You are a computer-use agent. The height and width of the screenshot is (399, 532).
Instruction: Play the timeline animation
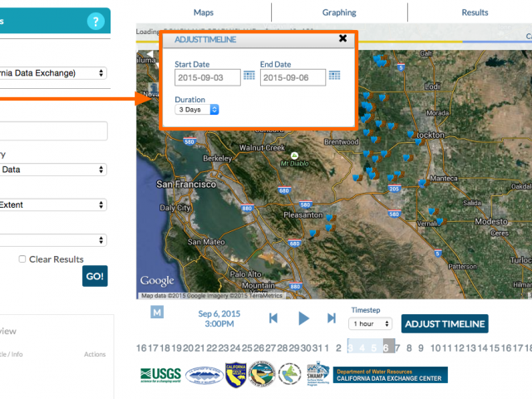(303, 318)
